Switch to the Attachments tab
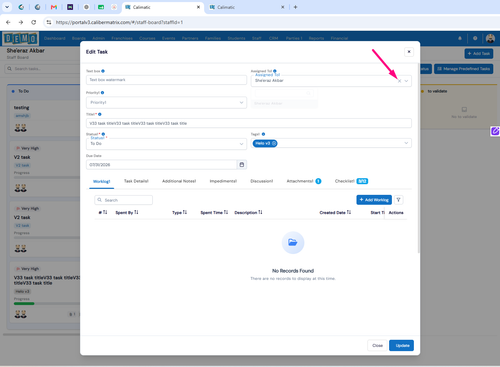 click(304, 181)
